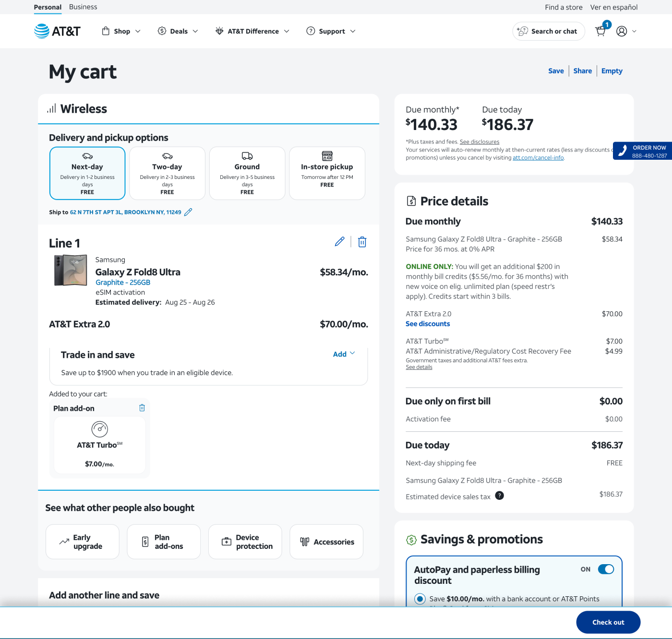Click the estimated device sales tax help icon

[499, 496]
